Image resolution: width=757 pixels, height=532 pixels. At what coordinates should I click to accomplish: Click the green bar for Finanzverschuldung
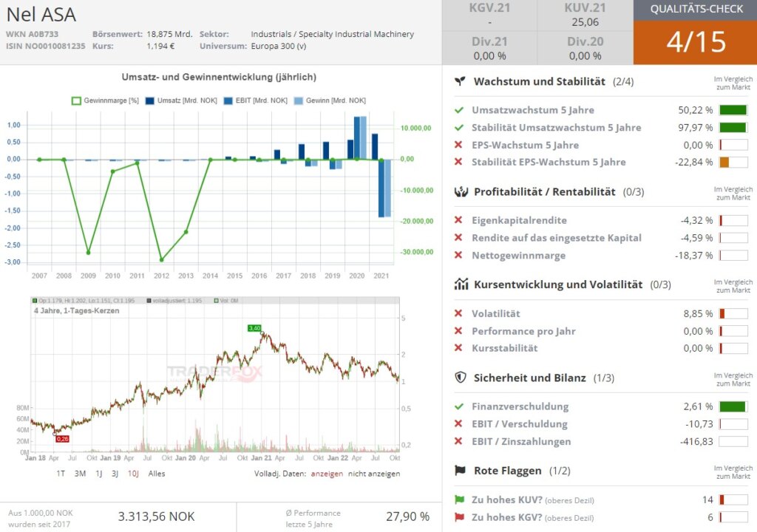tap(733, 406)
